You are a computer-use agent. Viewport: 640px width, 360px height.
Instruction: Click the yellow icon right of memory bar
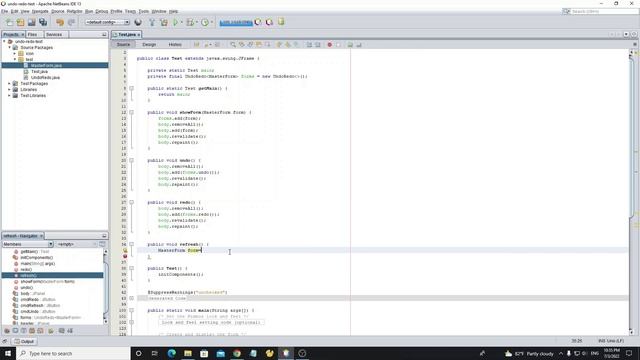point(281,22)
